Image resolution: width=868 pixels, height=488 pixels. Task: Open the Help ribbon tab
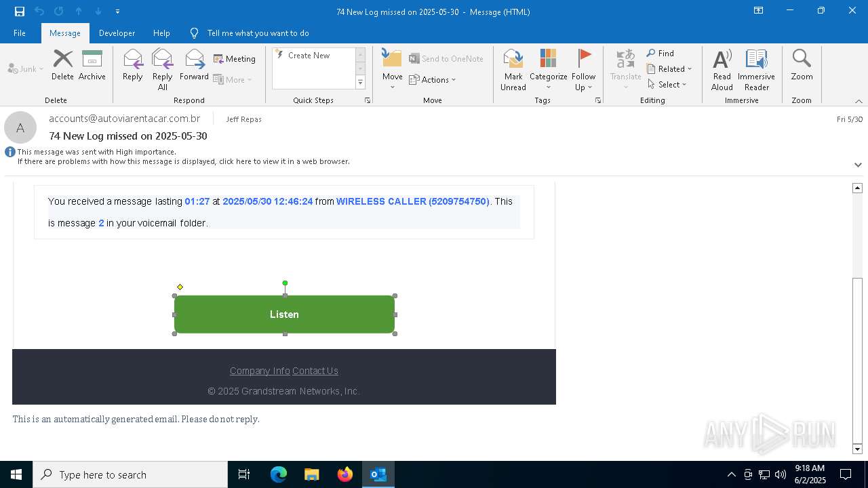point(161,33)
